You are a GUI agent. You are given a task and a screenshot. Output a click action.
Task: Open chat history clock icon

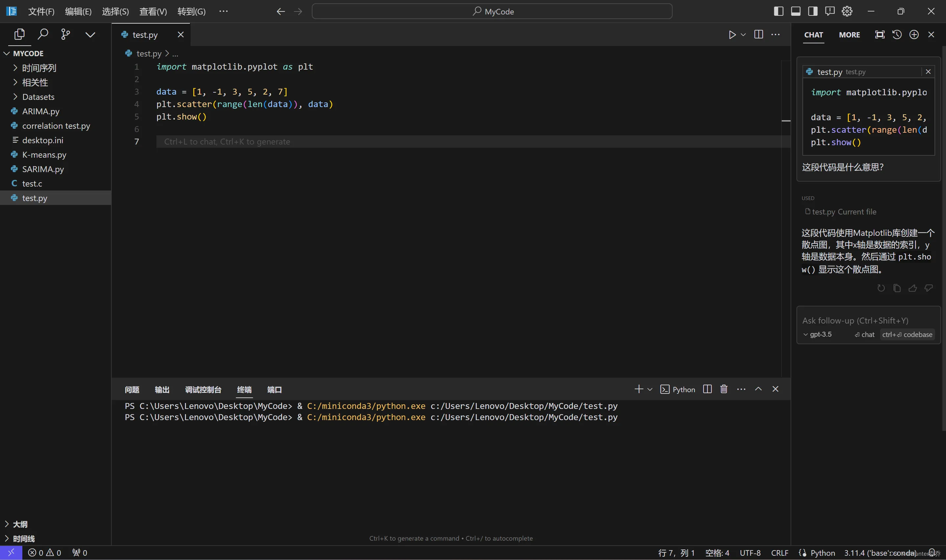(897, 35)
